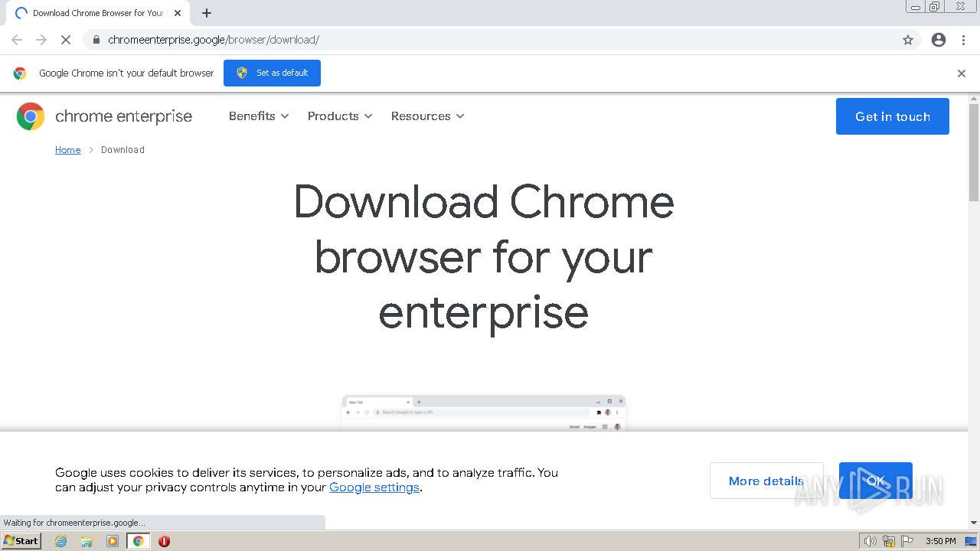Image resolution: width=980 pixels, height=551 pixels.
Task: Click the Action Center flag icon
Action: click(907, 541)
